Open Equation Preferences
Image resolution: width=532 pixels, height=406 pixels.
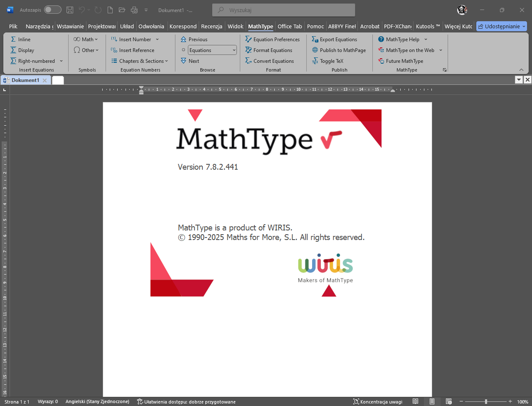[x=272, y=40]
